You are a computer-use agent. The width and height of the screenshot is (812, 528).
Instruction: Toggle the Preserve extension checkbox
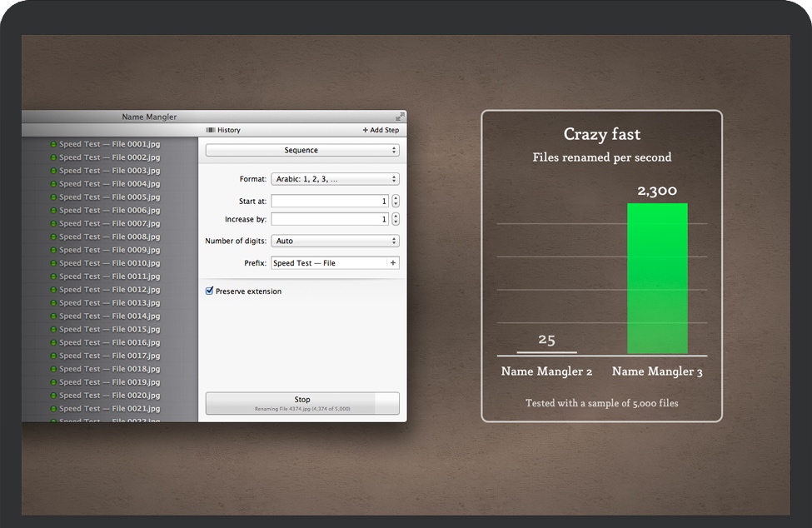(208, 291)
